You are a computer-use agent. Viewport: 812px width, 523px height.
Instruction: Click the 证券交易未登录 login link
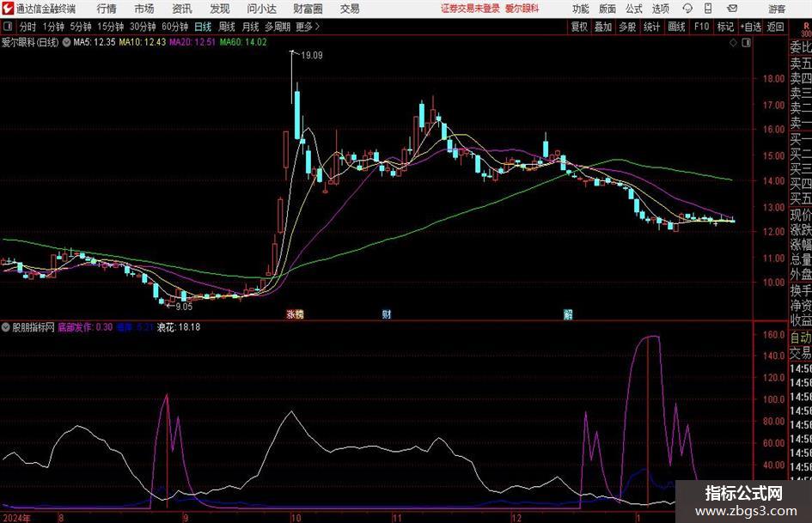pyautogui.click(x=470, y=9)
